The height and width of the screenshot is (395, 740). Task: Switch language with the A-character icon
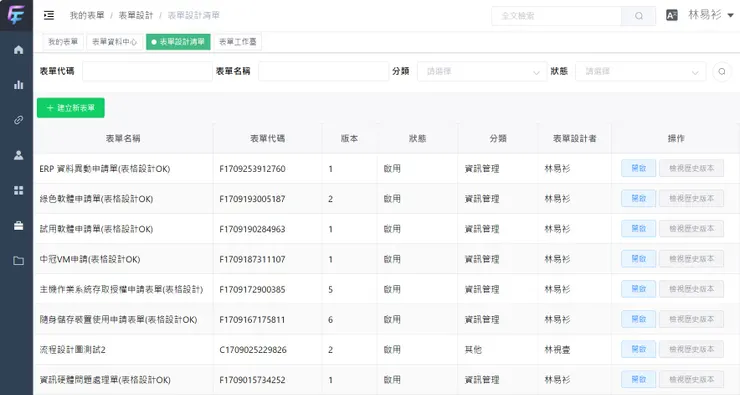pyautogui.click(x=672, y=15)
